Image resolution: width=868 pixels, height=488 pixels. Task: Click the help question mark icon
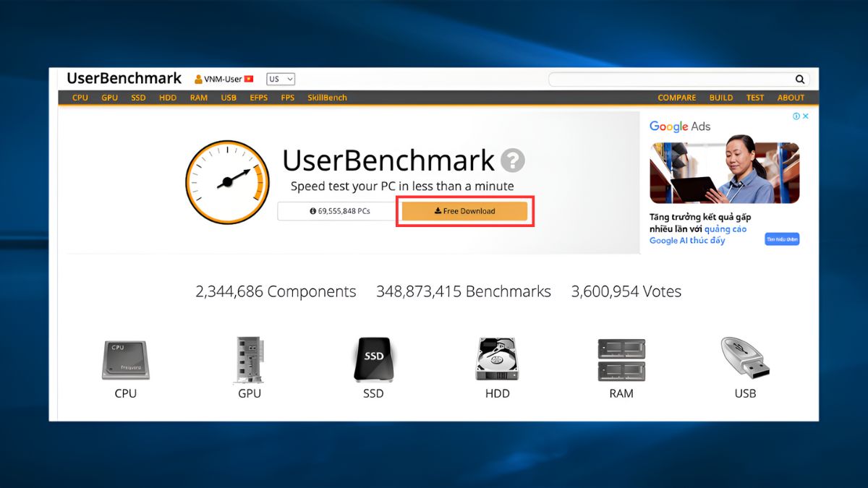[513, 160]
